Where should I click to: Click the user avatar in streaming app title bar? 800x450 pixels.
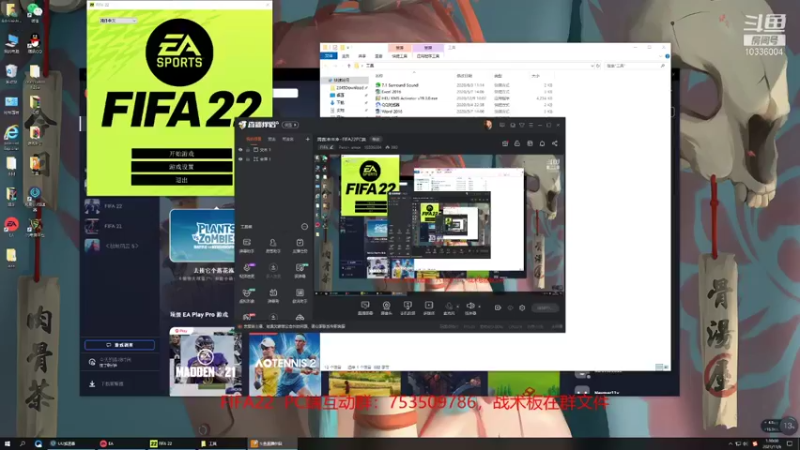click(488, 125)
